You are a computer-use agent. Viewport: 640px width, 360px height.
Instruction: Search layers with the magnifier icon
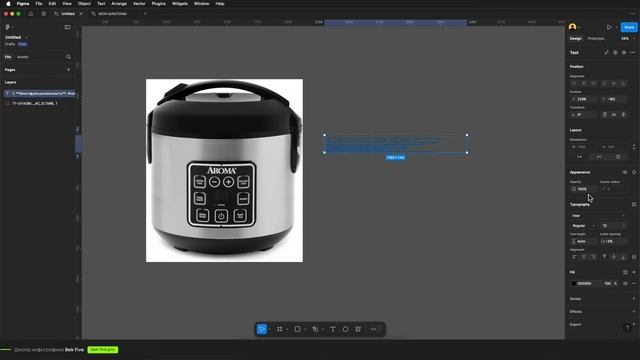(x=68, y=57)
